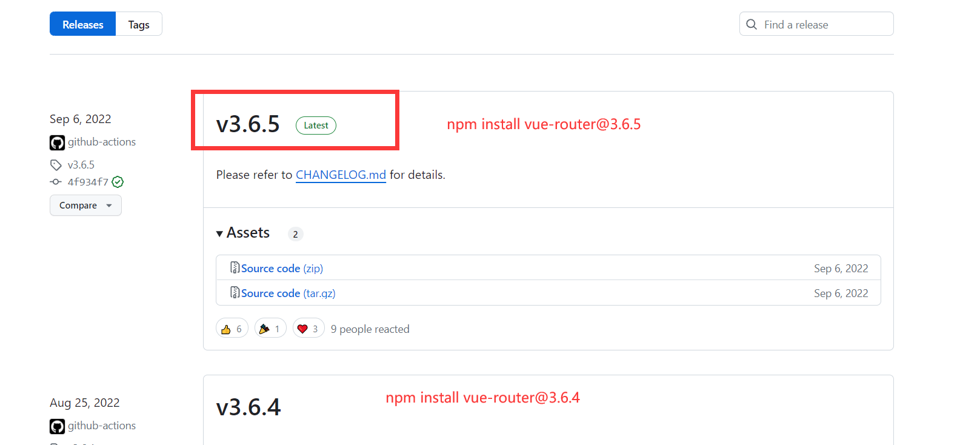Click the tar.gz file icon beside Source code
Image resolution: width=980 pixels, height=445 pixels.
coord(235,293)
